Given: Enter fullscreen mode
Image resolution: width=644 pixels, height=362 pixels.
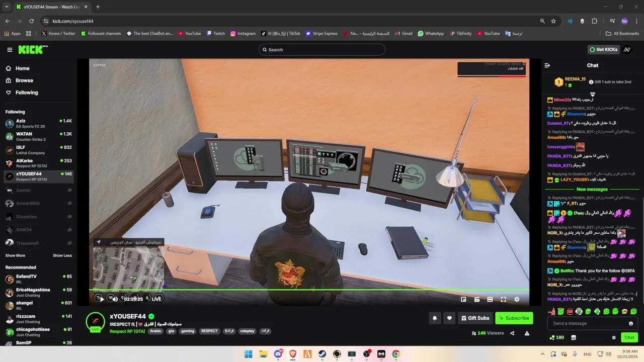Looking at the screenshot, I should (x=503, y=299).
